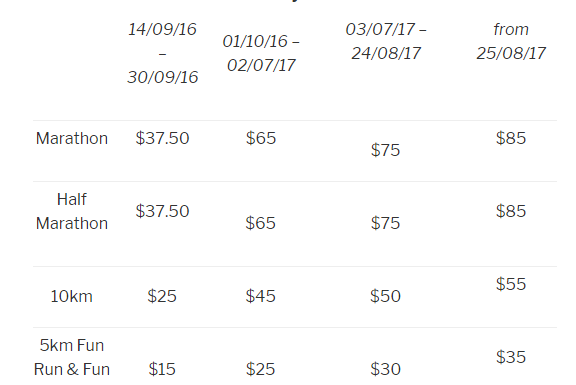Click the 10km $55 price cell
Screen dimensions: 576x385
click(511, 284)
